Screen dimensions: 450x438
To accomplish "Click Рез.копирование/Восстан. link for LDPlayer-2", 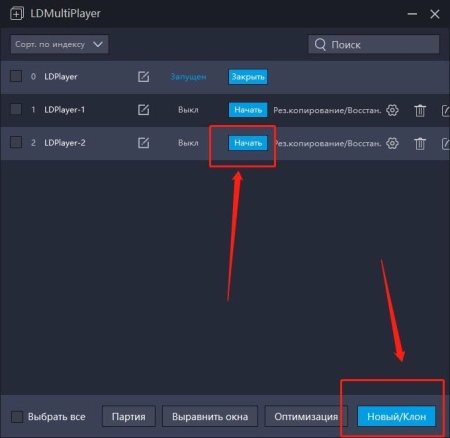I will (x=327, y=144).
